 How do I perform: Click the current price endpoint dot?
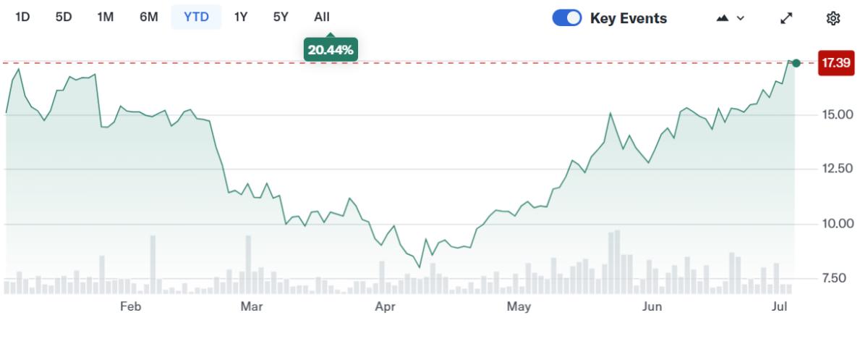(796, 64)
